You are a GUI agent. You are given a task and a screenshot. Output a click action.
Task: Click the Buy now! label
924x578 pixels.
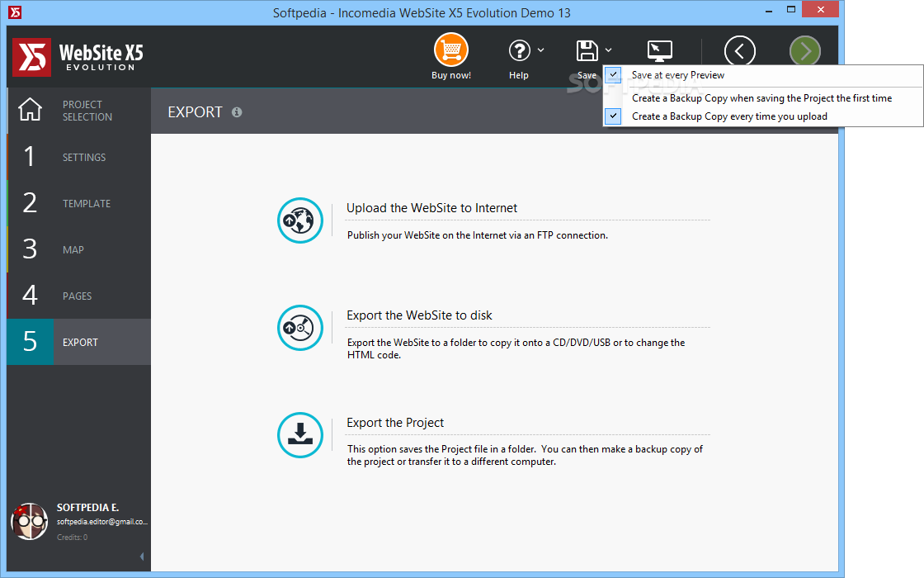tap(450, 75)
